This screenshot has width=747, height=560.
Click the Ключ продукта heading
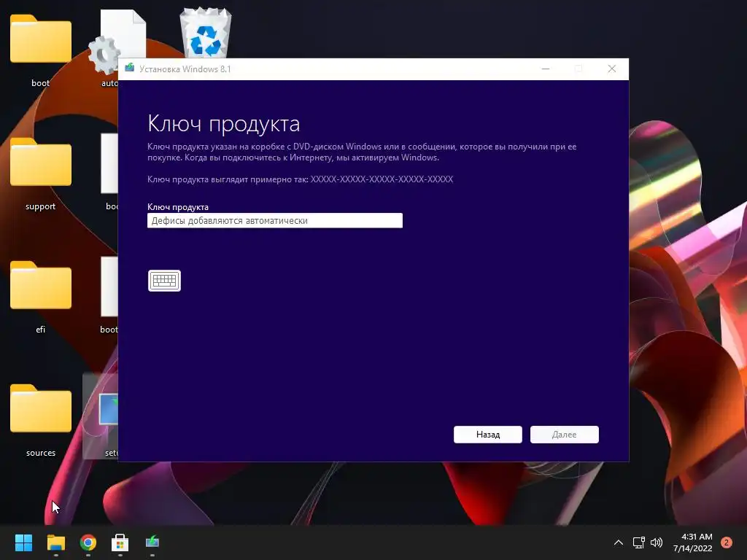[x=223, y=124]
